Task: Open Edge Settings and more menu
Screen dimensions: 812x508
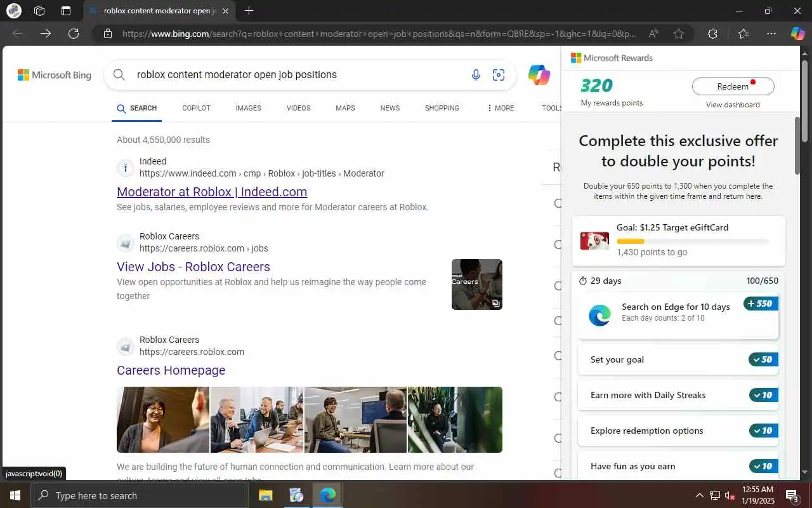Action: [x=771, y=34]
